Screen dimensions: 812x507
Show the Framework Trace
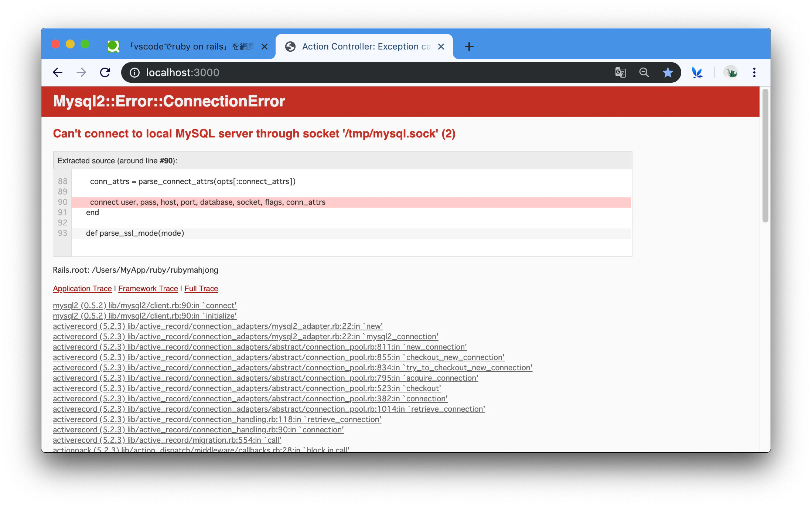(x=148, y=289)
